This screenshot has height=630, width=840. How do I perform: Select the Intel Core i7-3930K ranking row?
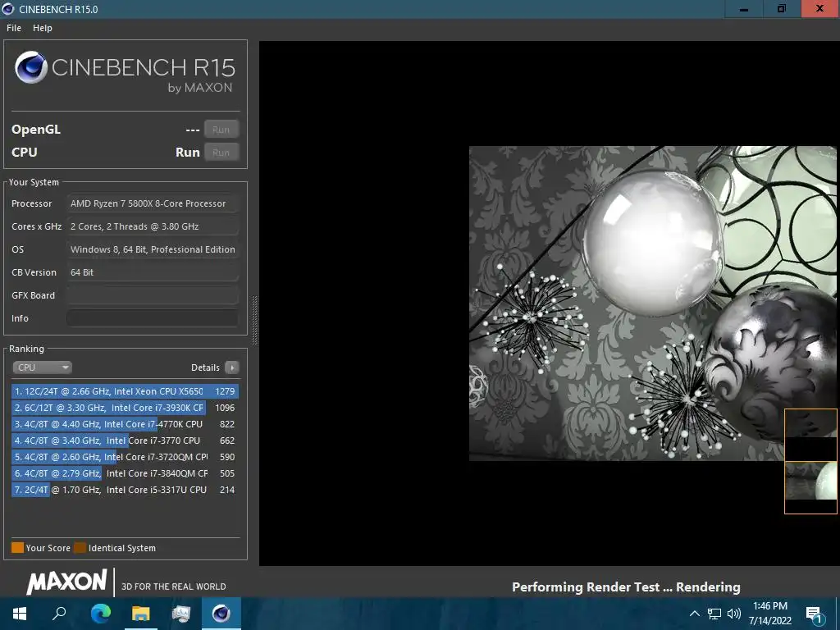point(125,408)
